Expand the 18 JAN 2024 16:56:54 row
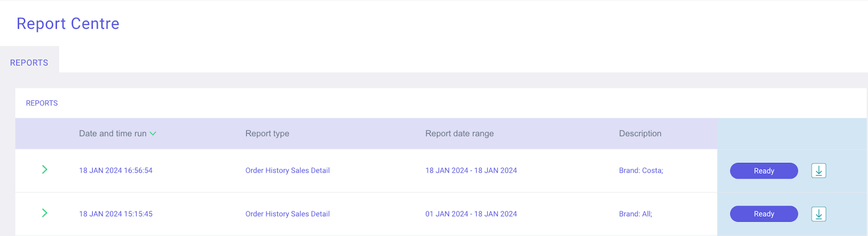This screenshot has height=236, width=868. point(44,170)
